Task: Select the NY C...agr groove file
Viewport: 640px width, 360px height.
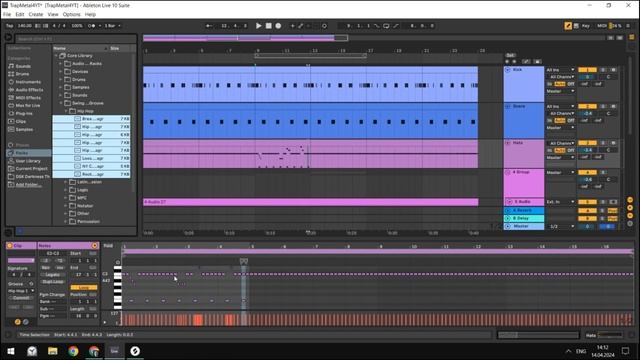Action: (92, 166)
